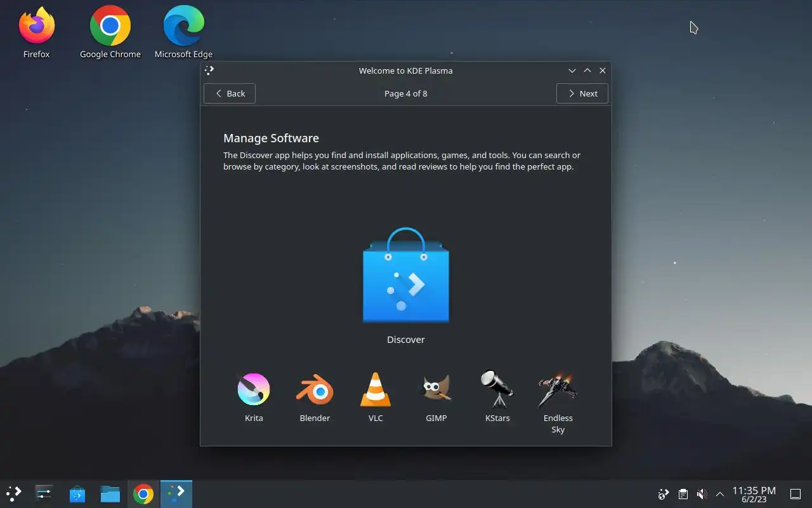Maximize the Welcome to KDE Plasma window
The height and width of the screenshot is (508, 812).
click(587, 70)
